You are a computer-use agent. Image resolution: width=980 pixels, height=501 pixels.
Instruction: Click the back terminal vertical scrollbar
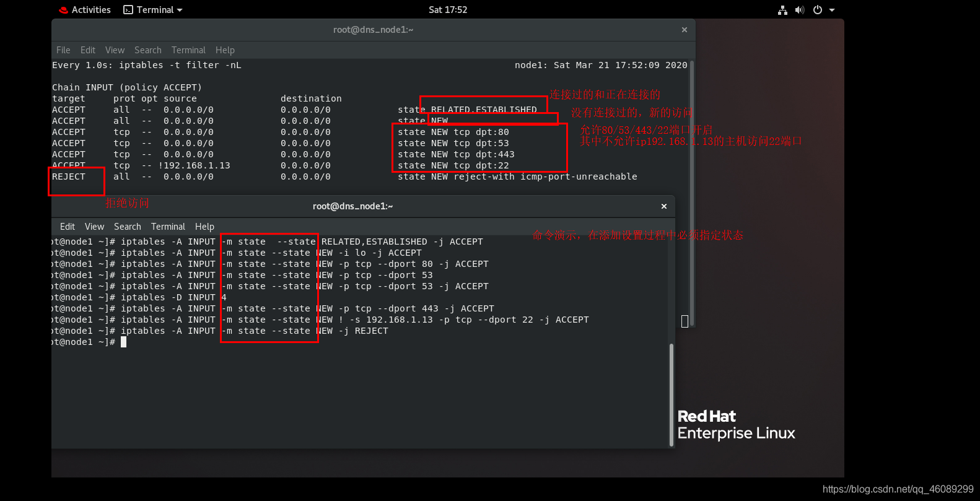pos(692,193)
